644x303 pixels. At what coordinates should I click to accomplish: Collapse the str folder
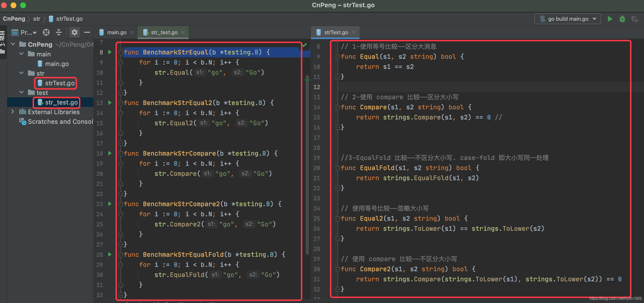[21, 73]
